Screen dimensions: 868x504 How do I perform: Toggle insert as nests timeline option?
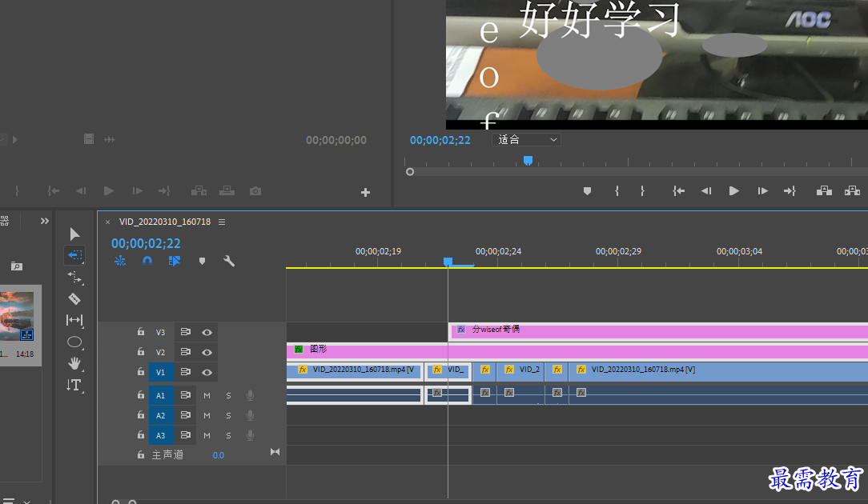120,261
